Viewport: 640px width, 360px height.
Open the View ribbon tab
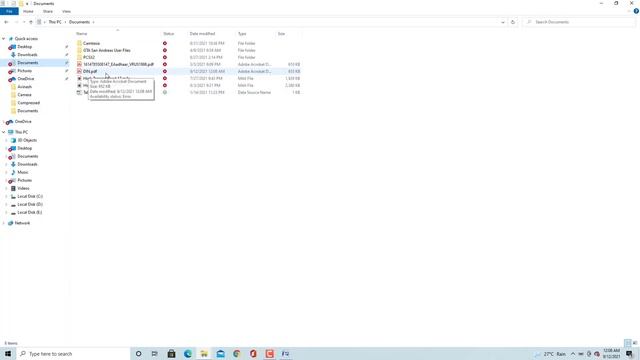tap(66, 11)
